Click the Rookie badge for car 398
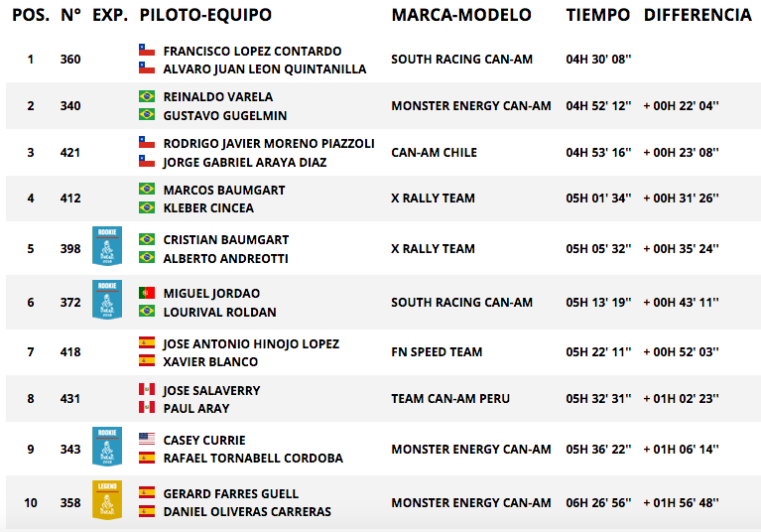The height and width of the screenshot is (532, 761). pyautogui.click(x=107, y=245)
